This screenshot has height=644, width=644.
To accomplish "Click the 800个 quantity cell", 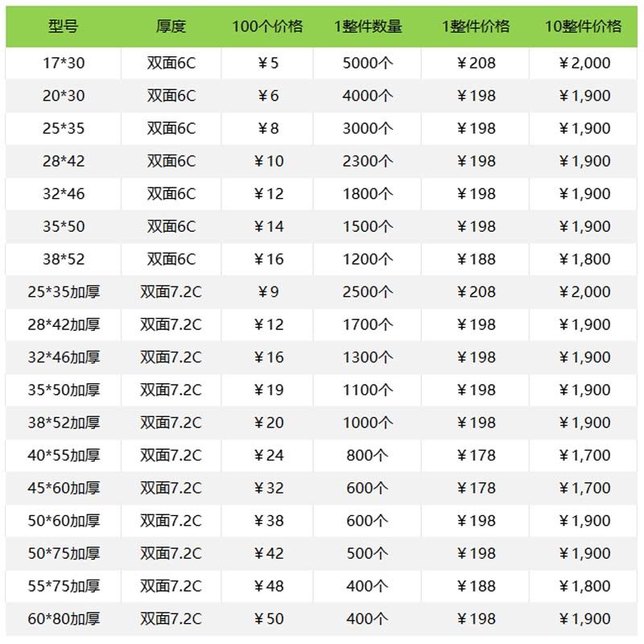I will [x=367, y=455].
